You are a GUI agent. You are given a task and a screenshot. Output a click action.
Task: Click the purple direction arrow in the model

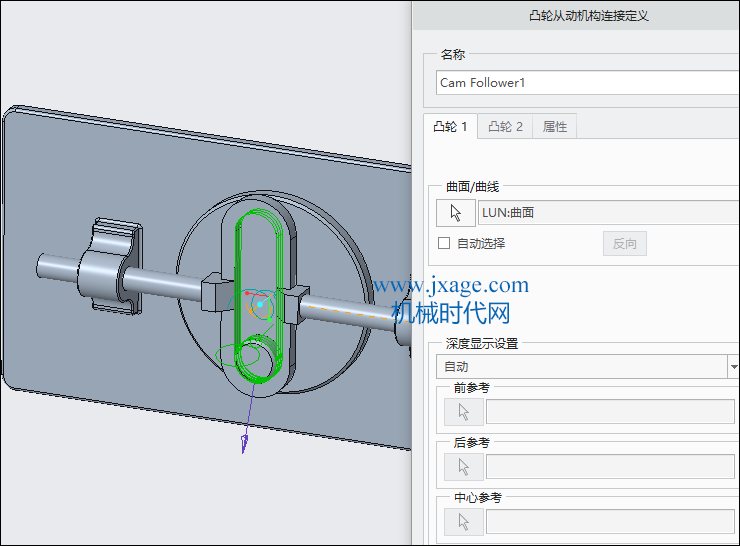point(244,443)
